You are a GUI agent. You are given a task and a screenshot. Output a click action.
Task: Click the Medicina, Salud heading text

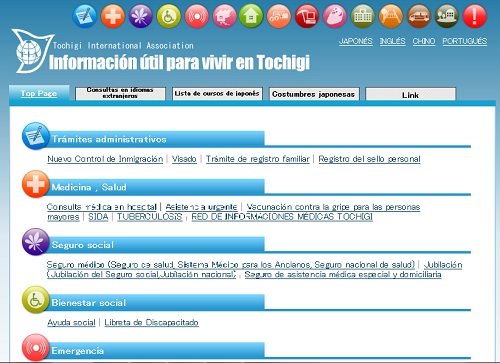click(89, 187)
